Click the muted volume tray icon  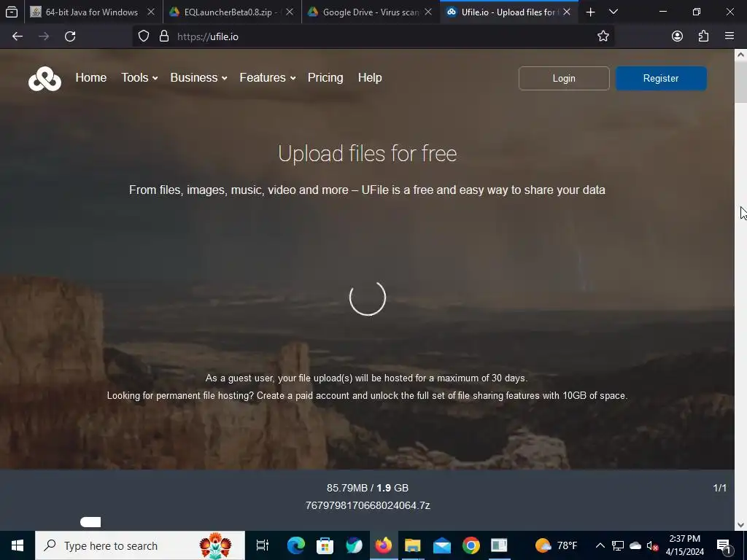(x=652, y=545)
